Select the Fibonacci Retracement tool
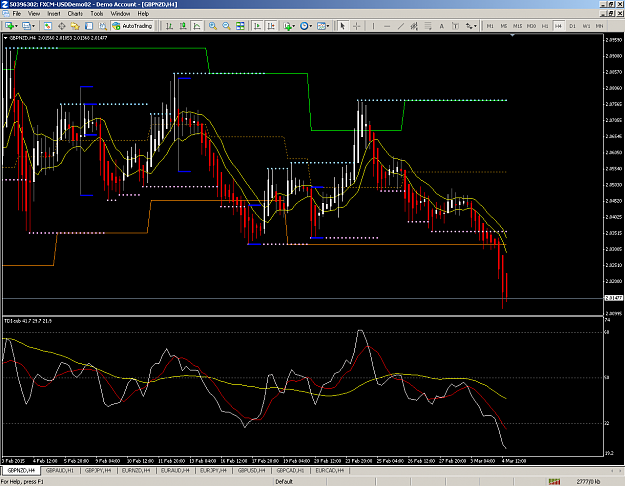Viewport: 625px width, 486px height. click(x=428, y=26)
